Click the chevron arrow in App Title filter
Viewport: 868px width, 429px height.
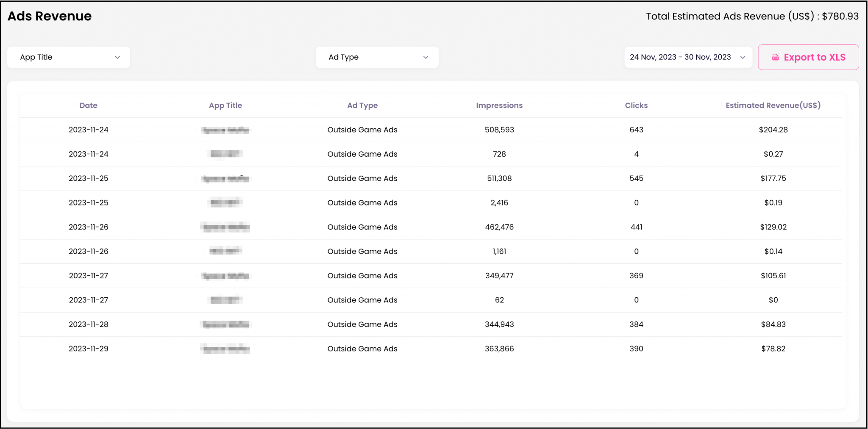coord(117,57)
